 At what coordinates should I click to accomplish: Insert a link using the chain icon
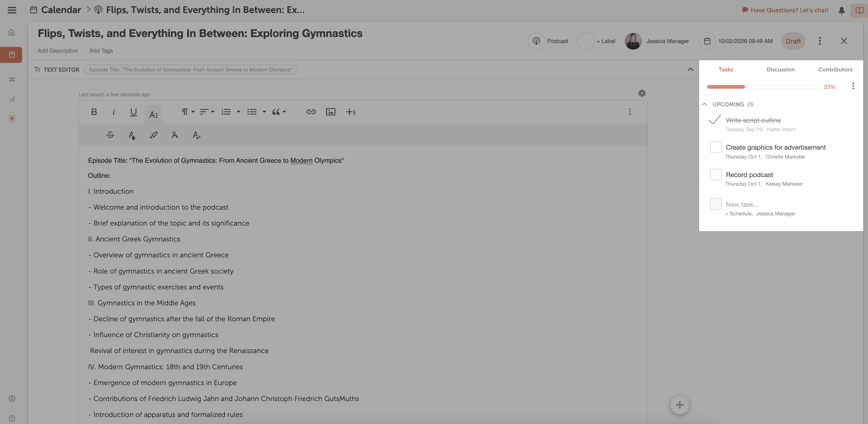point(311,112)
